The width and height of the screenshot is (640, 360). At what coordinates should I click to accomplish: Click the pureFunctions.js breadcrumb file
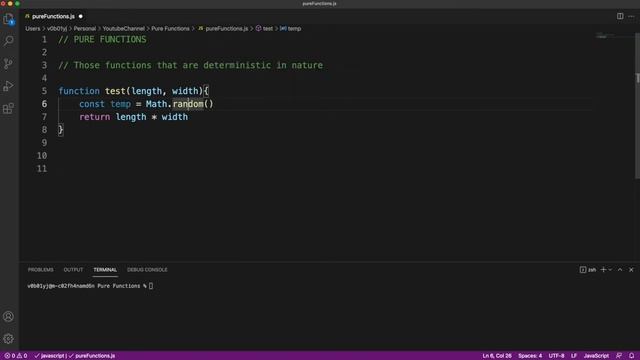click(x=223, y=29)
